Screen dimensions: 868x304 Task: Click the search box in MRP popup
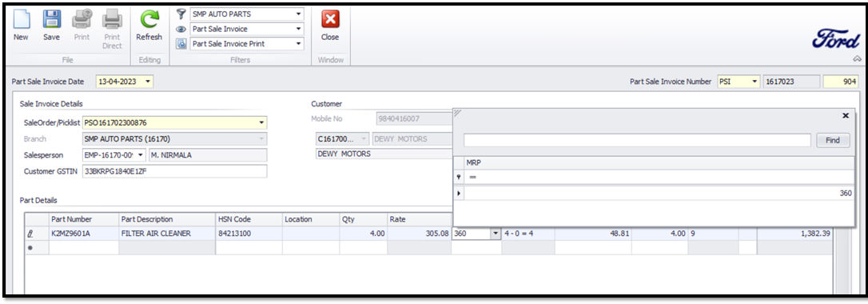pyautogui.click(x=637, y=141)
